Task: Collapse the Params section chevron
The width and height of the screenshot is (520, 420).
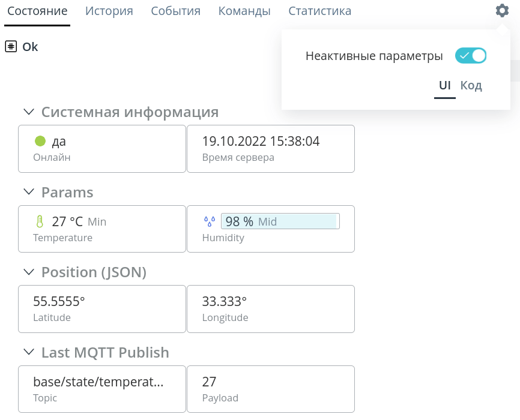Action: 29,191
